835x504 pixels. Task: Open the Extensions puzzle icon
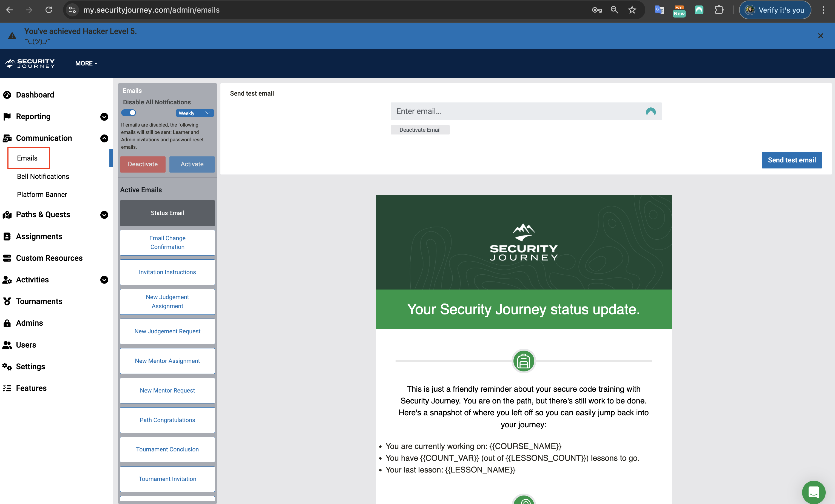click(x=719, y=10)
